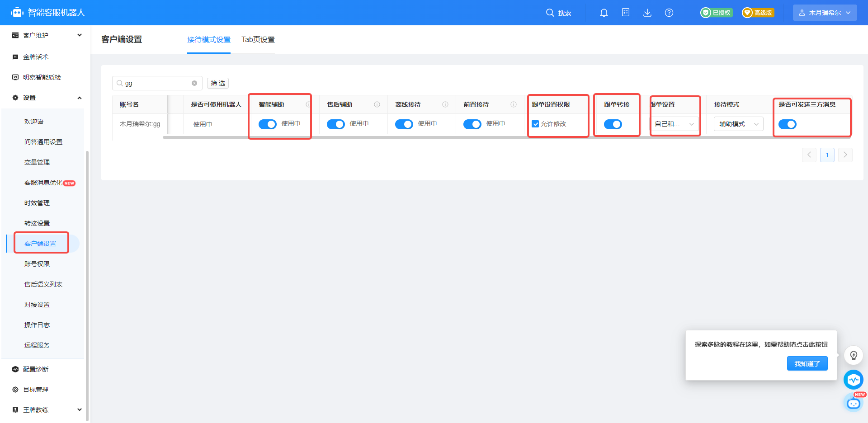Viewport: 868px width, 423px height.
Task: Click the blue diagnostics pulse floating button
Action: pos(854,380)
